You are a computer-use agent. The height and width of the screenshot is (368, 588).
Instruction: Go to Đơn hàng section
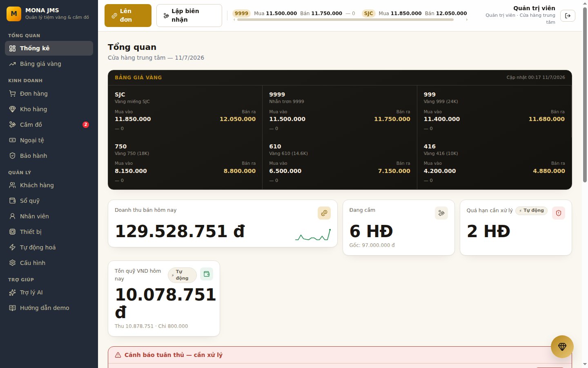(x=49, y=94)
